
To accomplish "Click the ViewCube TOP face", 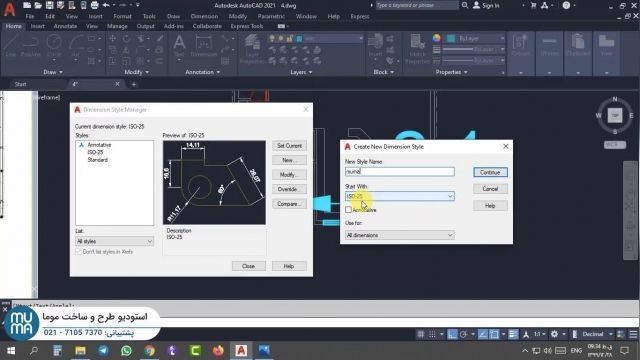I will tap(615, 116).
